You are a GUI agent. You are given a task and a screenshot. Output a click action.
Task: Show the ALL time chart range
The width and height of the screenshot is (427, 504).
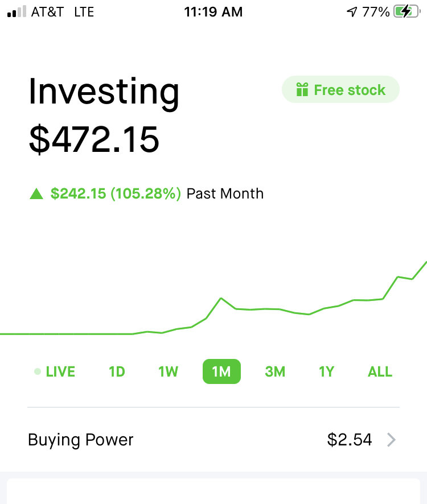pos(380,371)
